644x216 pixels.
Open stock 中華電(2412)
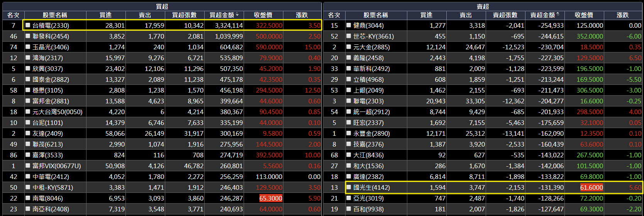[x=51, y=177]
